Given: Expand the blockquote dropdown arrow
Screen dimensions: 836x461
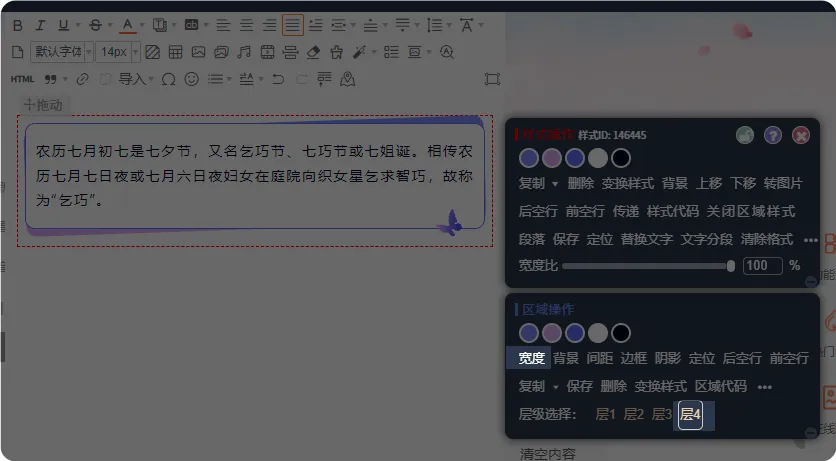Looking at the screenshot, I should (65, 79).
